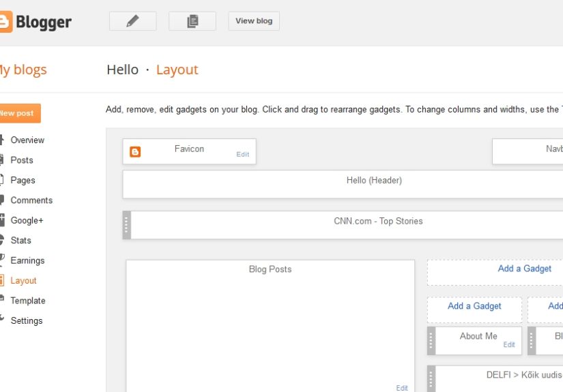This screenshot has width=563, height=392.
Task: Open Stats in the sidebar
Action: 21,240
